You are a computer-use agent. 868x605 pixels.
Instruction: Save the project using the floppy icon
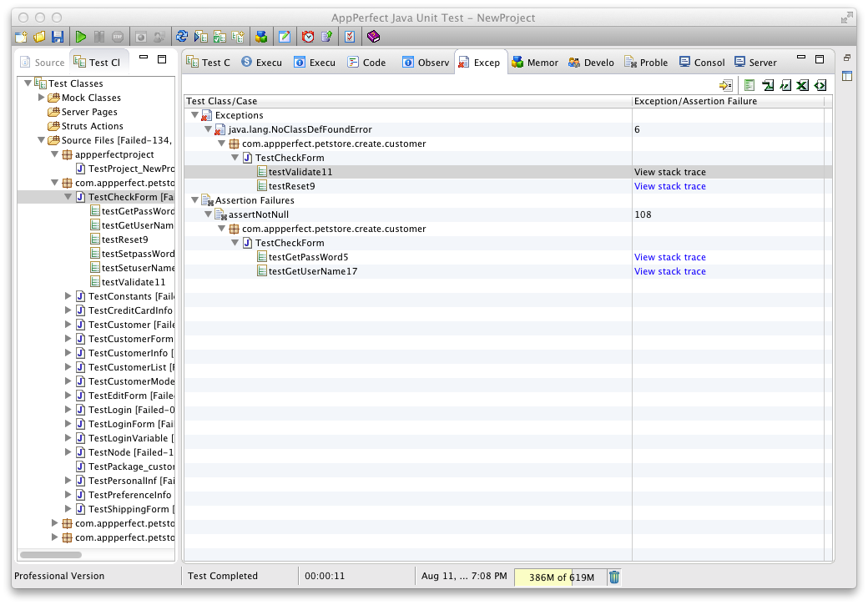point(58,37)
